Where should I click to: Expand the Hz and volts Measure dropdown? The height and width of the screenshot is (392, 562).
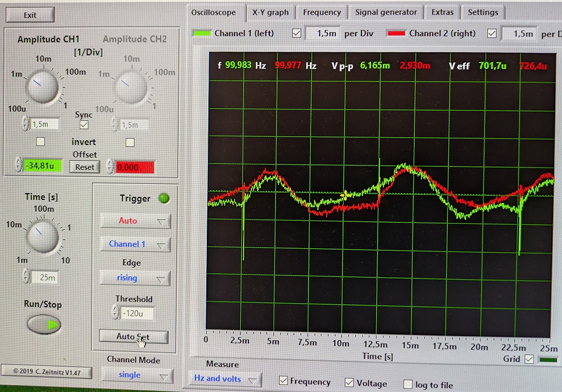pyautogui.click(x=224, y=378)
